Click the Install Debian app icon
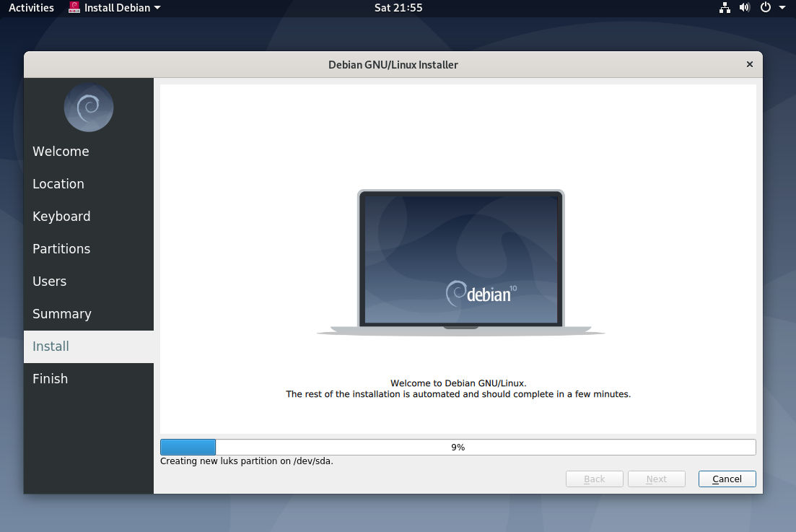This screenshot has width=796, height=532. pyautogui.click(x=74, y=8)
